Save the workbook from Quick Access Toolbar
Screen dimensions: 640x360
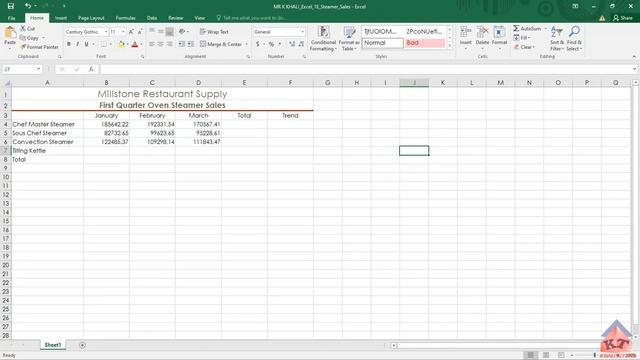click(x=11, y=6)
